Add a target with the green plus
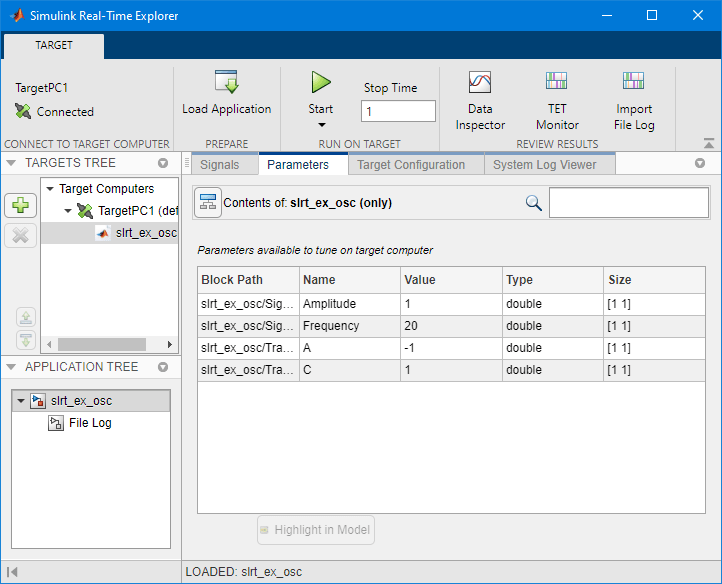The width and height of the screenshot is (722, 584). 21,205
